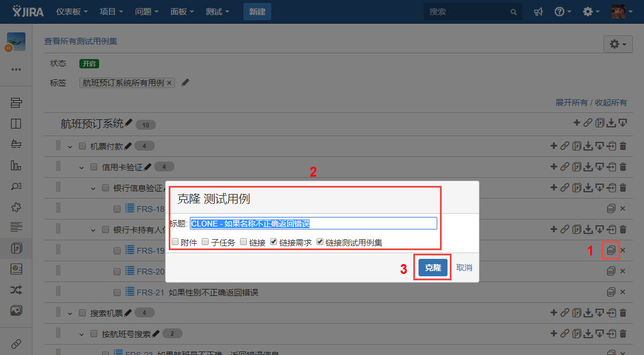The image size is (644, 355).
Task: Click the clone icon in FRS-21 row
Action: point(611,292)
